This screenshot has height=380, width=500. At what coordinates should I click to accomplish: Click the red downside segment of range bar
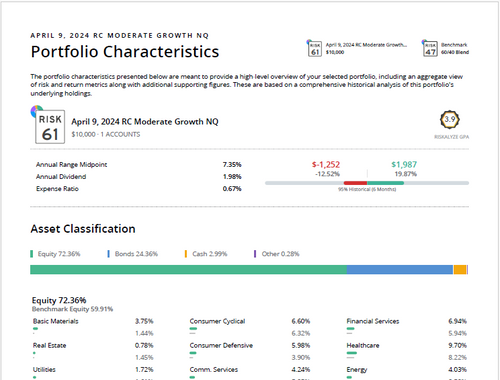355,183
